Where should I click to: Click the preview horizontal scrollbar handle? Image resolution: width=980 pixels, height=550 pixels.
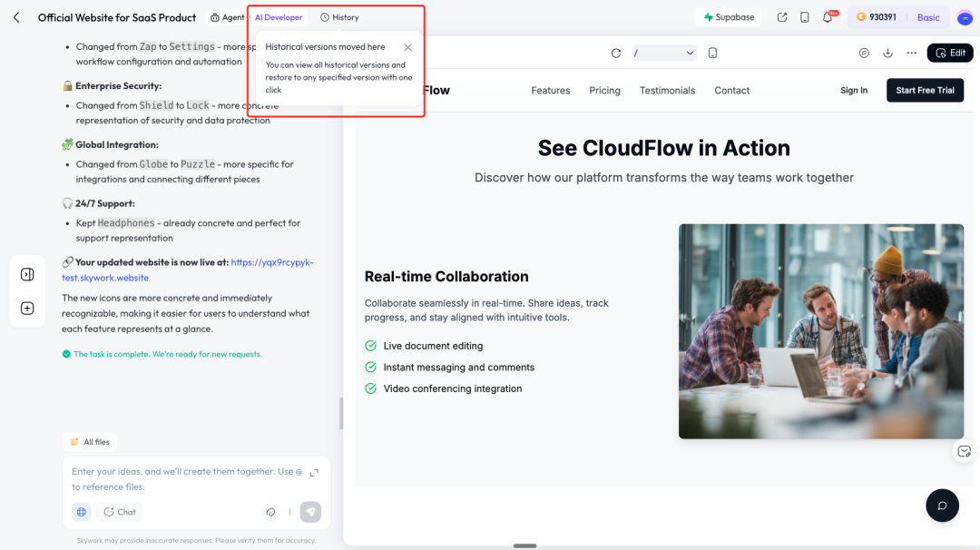pyautogui.click(x=525, y=545)
